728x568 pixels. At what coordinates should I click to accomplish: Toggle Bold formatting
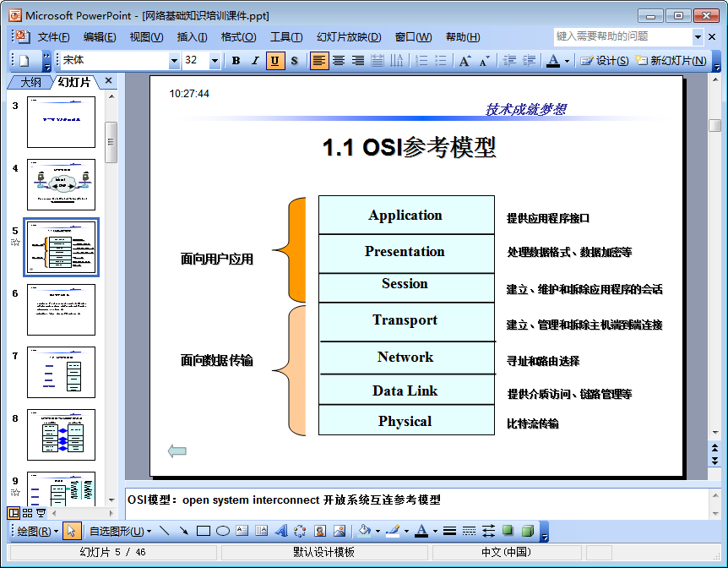(236, 61)
